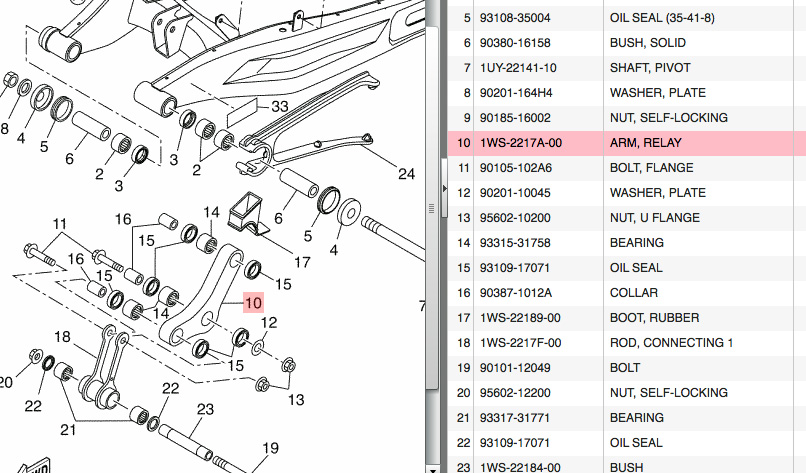Click the panel collapse arrow on the divider
The width and height of the screenshot is (806, 473).
(x=442, y=187)
